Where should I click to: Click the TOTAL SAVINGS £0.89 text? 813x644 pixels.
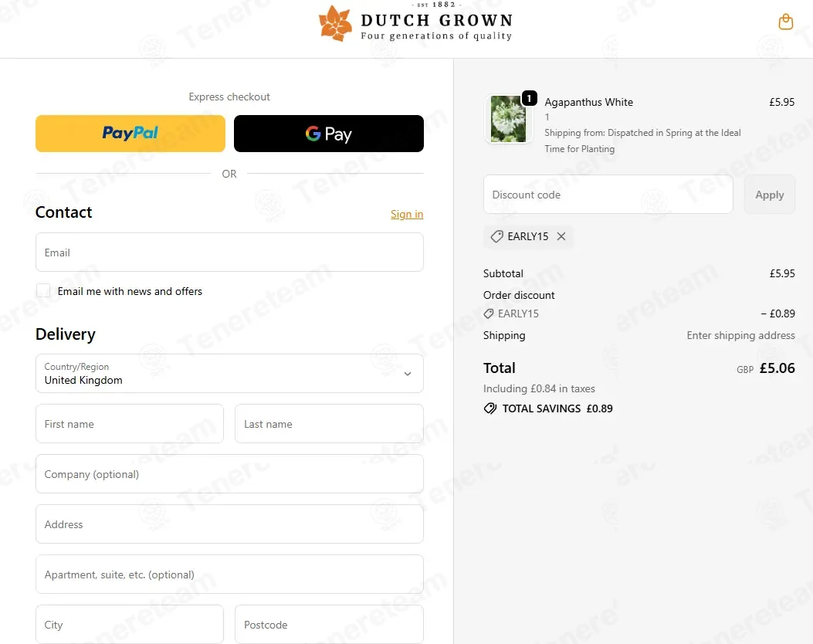tap(557, 408)
